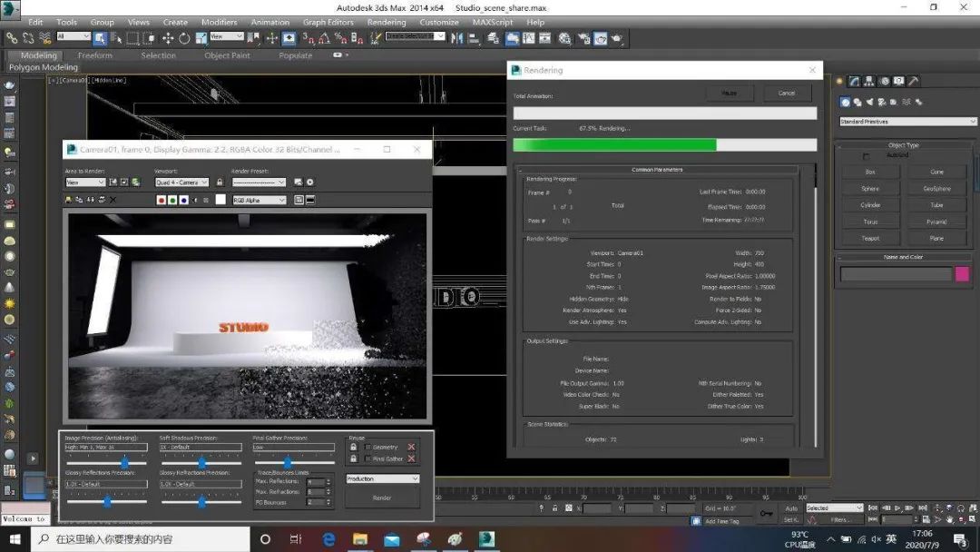Lock viewport to render with padlock
Viewport: 980px width, 552px height.
(x=220, y=182)
